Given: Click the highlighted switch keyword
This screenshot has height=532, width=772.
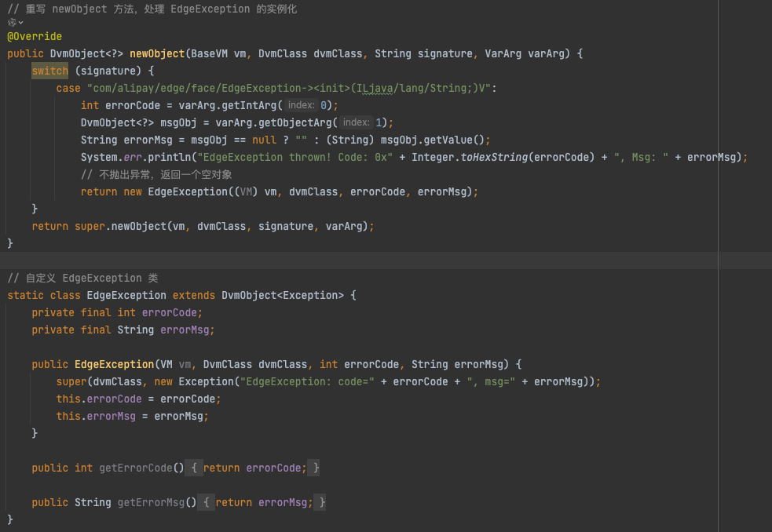Looking at the screenshot, I should click(x=49, y=71).
